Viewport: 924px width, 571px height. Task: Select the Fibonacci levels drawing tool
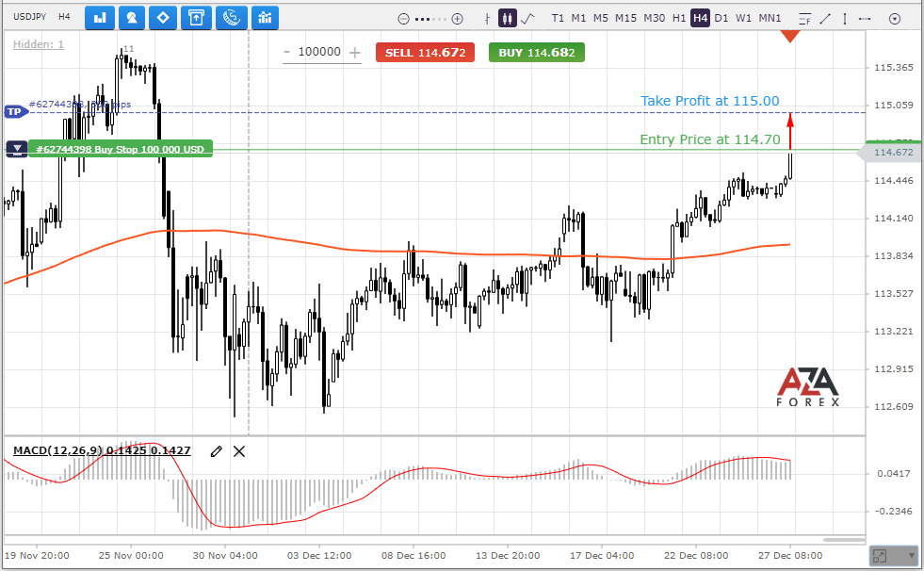click(804, 19)
